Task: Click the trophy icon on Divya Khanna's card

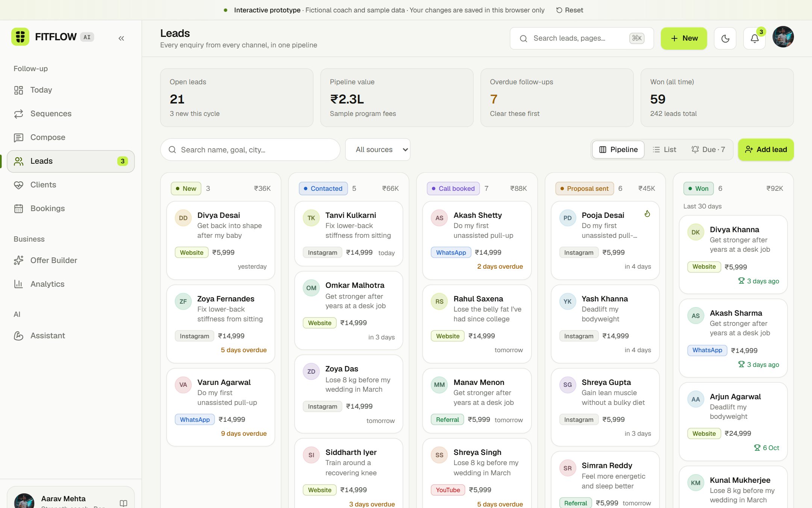Action: coord(741,281)
